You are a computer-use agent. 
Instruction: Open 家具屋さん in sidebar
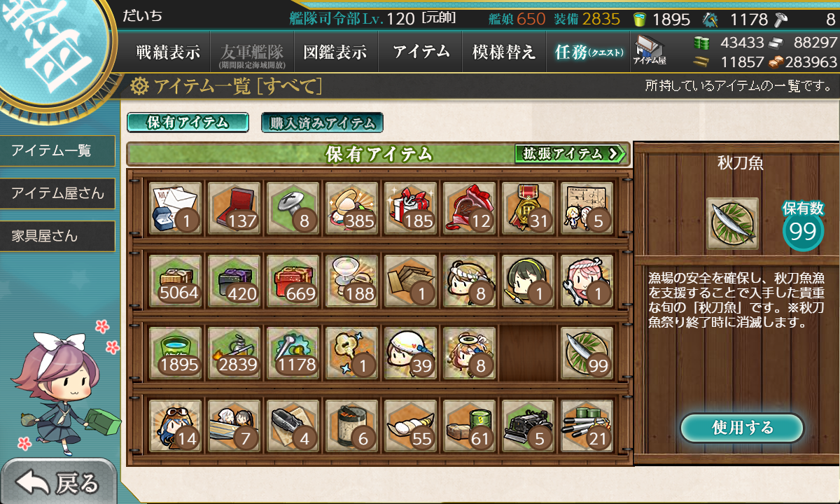[x=57, y=236]
